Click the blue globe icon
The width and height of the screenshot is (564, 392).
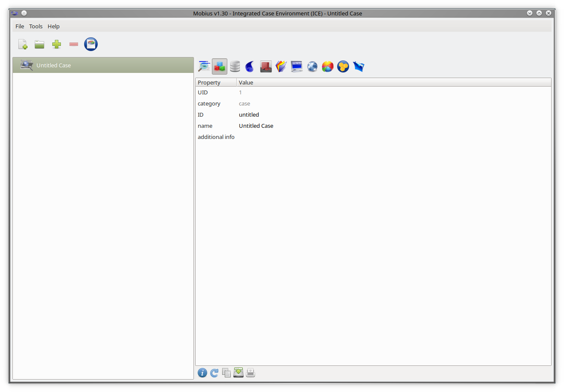[312, 66]
